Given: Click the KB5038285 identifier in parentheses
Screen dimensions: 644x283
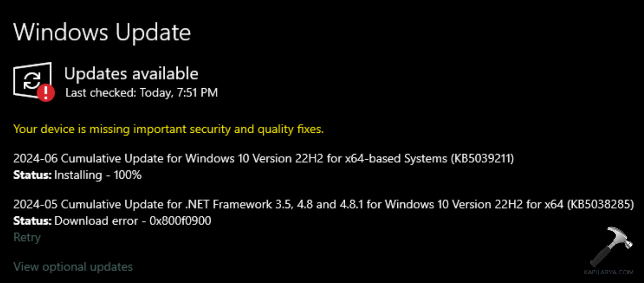Looking at the screenshot, I should coord(600,204).
